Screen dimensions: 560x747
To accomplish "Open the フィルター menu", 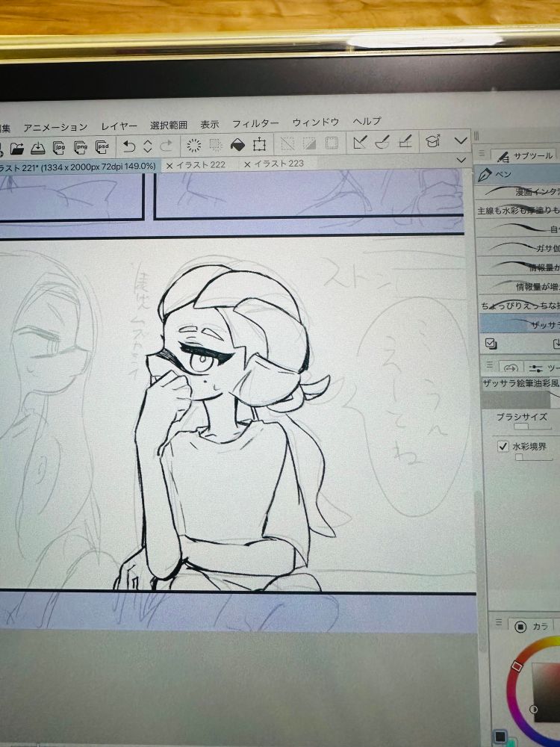I will tap(255, 123).
